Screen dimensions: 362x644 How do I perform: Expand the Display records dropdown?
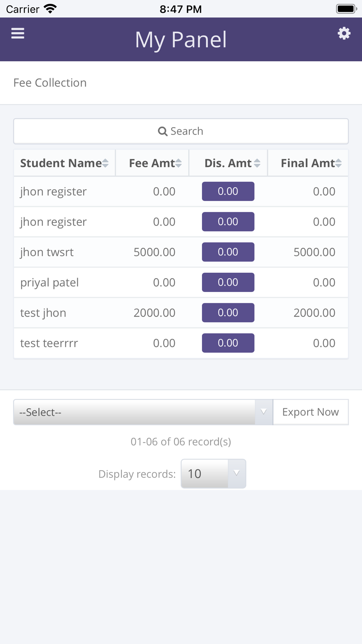tap(213, 474)
